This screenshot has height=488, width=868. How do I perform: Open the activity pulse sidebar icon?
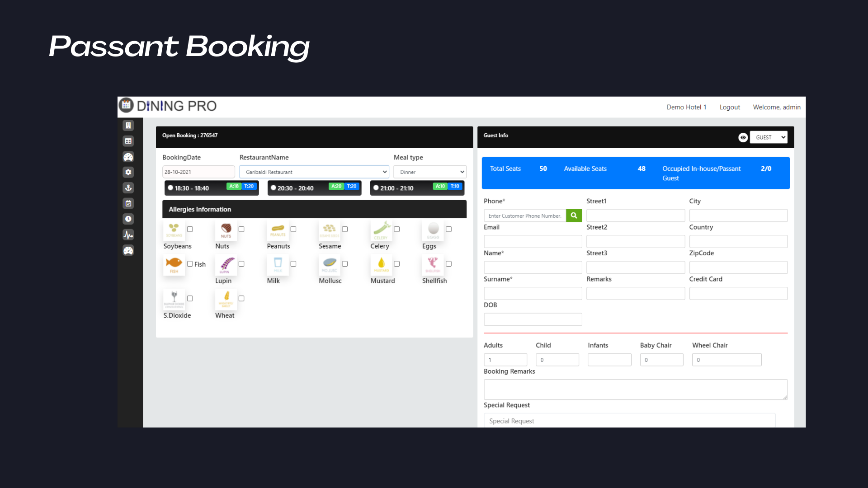click(128, 235)
